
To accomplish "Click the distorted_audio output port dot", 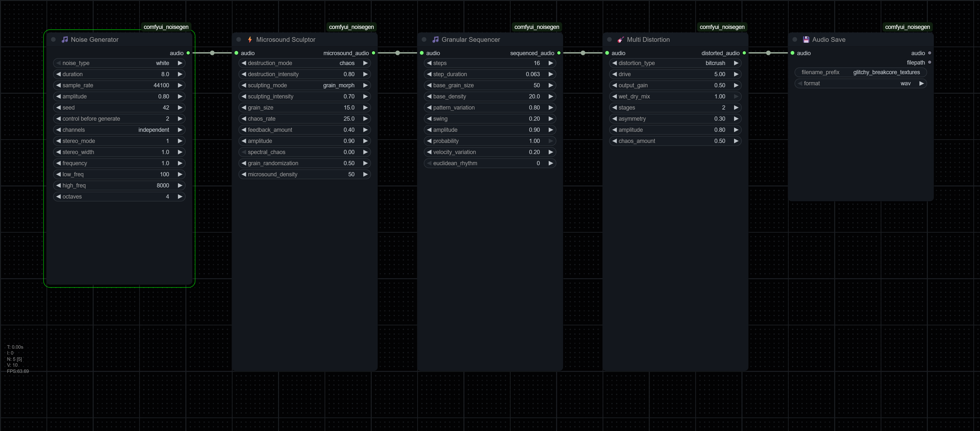I will tap(744, 53).
